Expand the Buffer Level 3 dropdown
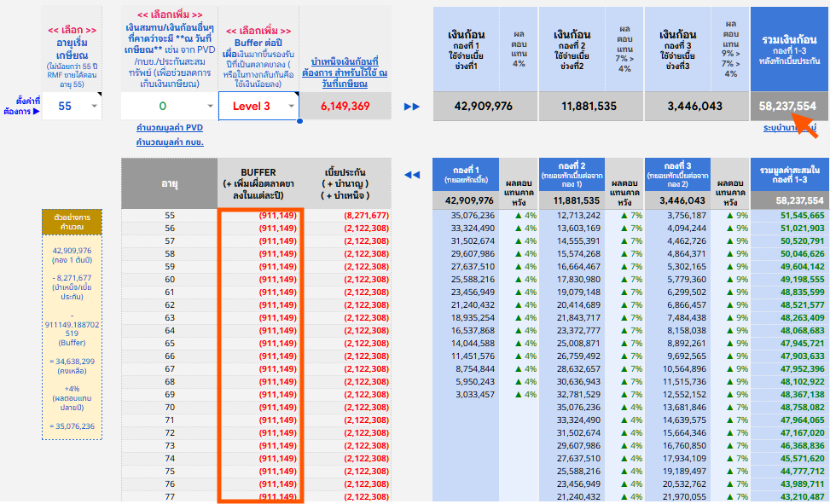 [292, 107]
